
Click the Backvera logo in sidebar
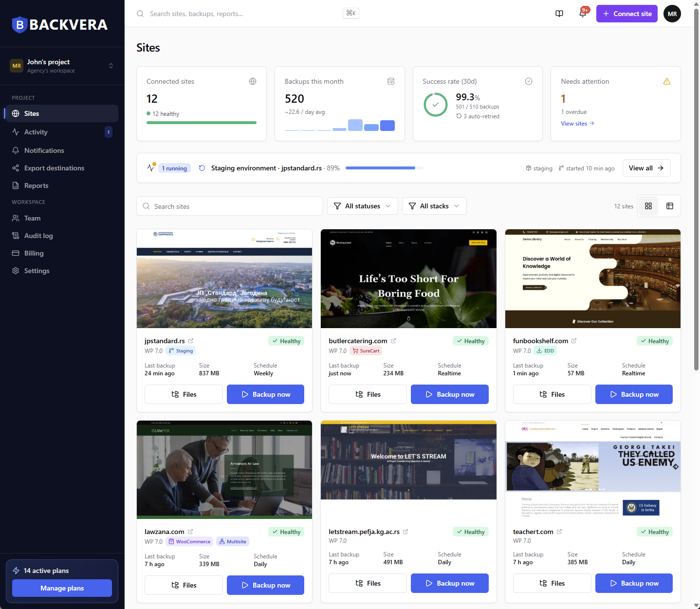(60, 24)
